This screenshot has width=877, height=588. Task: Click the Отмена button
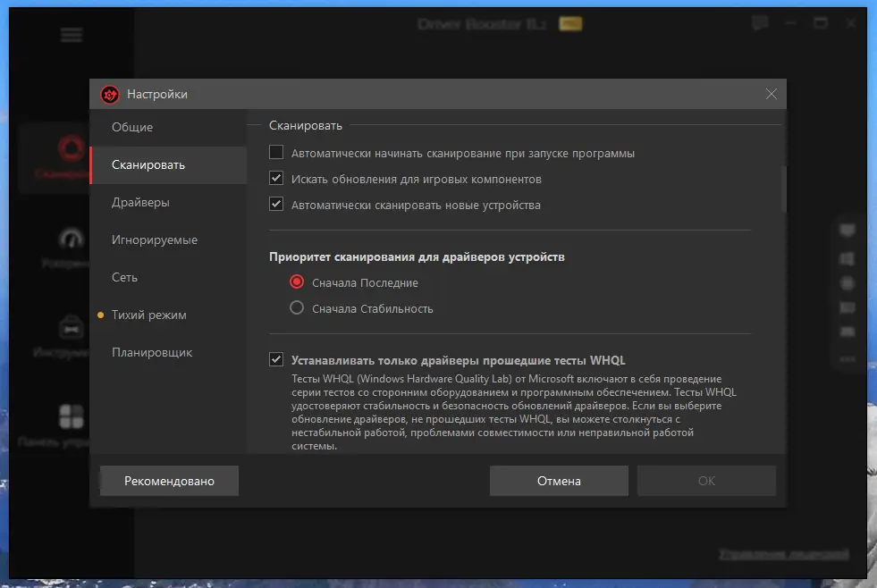pyautogui.click(x=558, y=480)
